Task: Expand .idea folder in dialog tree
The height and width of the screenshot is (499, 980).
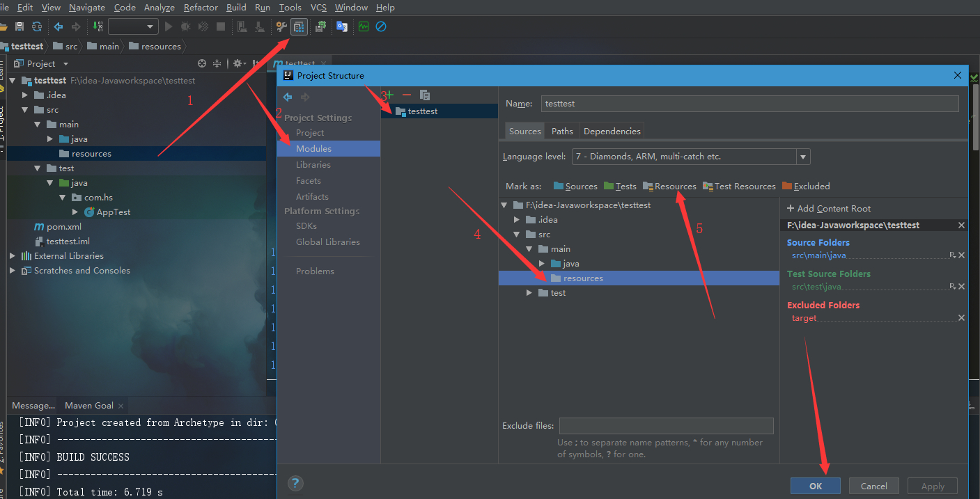Action: 517,220
